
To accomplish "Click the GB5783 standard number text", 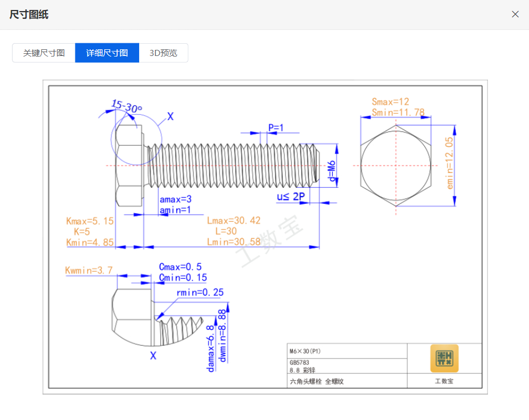I will [x=299, y=362].
